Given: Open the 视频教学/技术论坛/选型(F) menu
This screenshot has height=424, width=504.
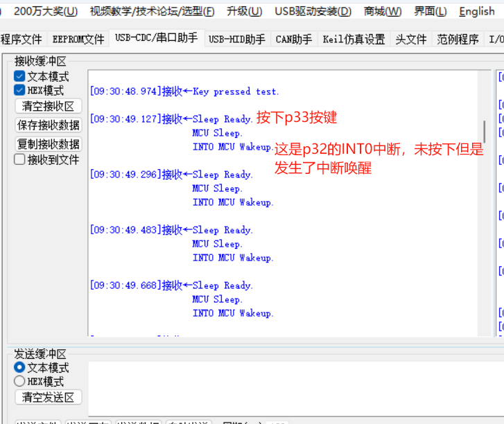Looking at the screenshot, I should [x=152, y=12].
